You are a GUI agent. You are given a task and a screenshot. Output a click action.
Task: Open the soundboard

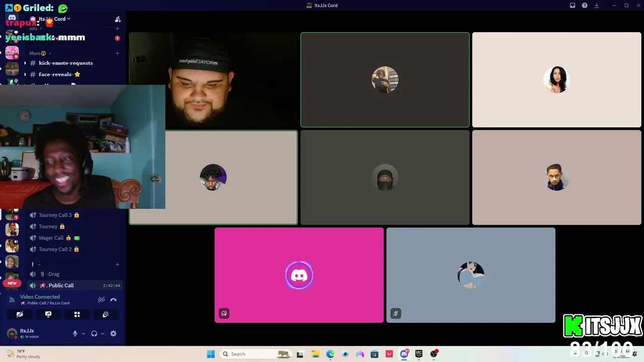click(x=106, y=314)
